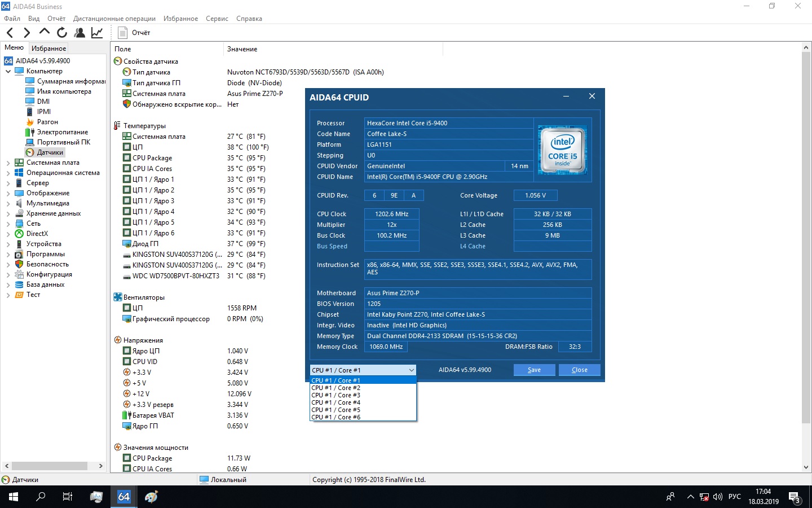Open the Отчёт menu in menu bar
This screenshot has width=812, height=508.
(x=56, y=19)
